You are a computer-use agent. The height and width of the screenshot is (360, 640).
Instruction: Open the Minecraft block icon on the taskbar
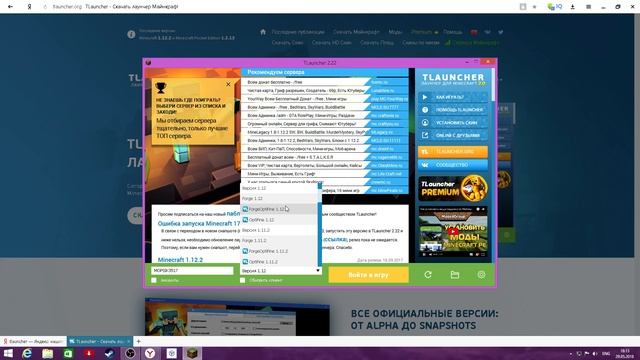(x=192, y=353)
